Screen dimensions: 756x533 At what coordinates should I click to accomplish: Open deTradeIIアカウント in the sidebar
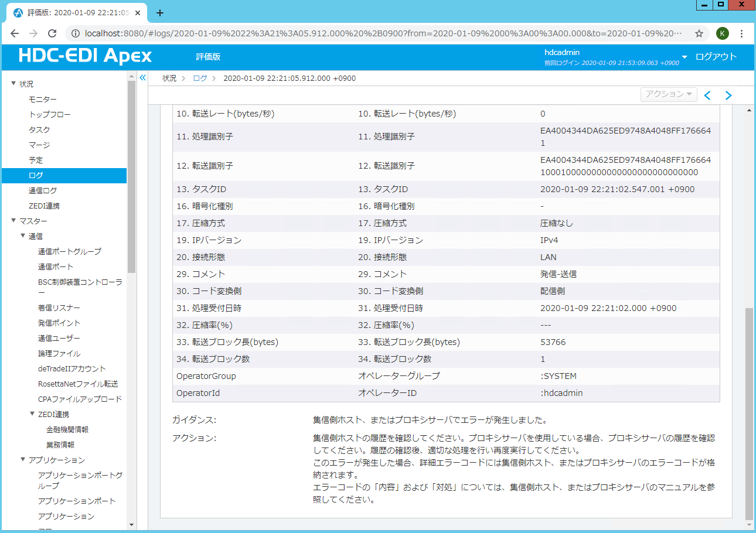coord(72,368)
